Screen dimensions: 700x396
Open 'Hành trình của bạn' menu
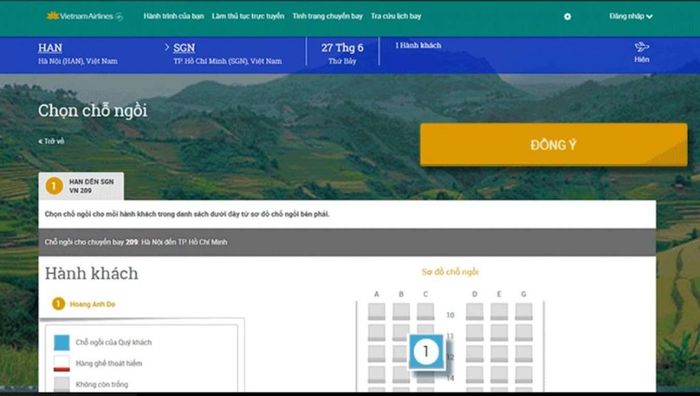pyautogui.click(x=174, y=16)
